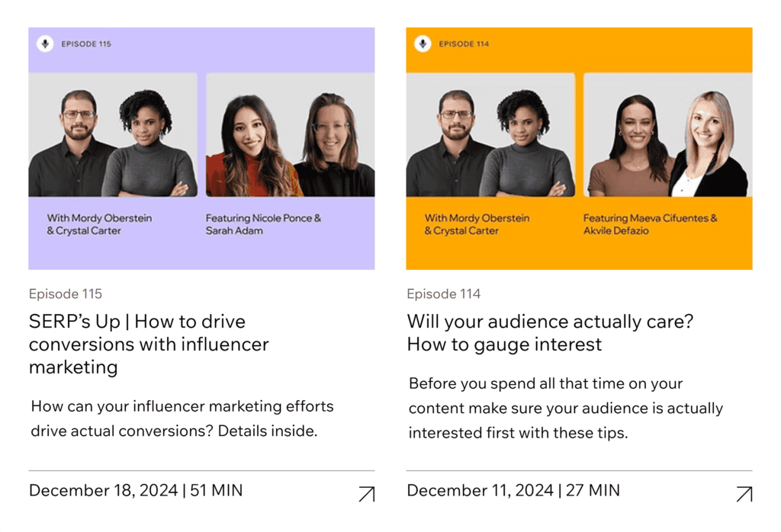Open 'Will your audience actually care?' title
The image size is (781, 532).
tap(549, 332)
